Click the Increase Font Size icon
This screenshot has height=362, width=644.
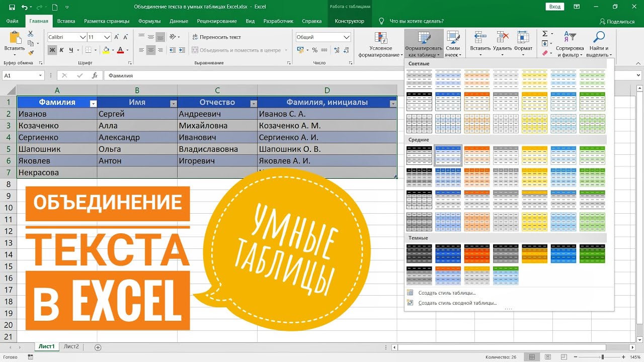(x=116, y=37)
